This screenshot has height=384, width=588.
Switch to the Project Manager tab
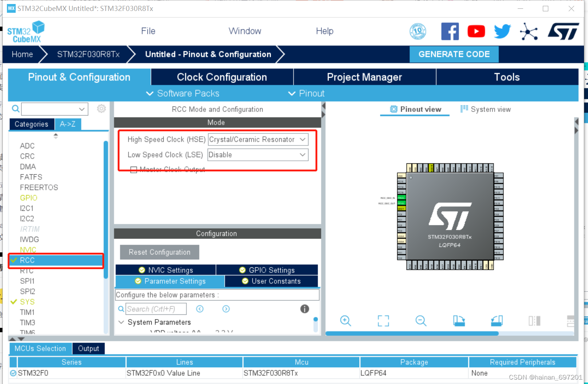[364, 77]
